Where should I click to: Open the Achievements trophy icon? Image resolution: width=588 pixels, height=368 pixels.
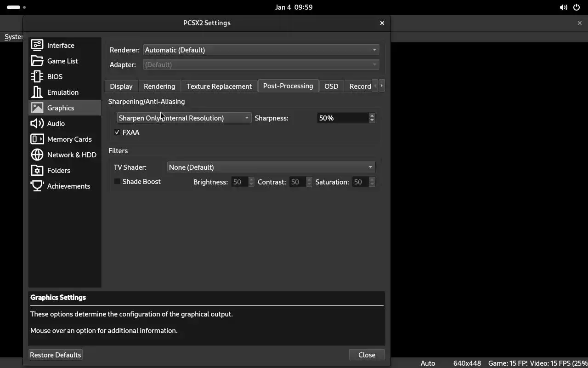[x=37, y=186]
